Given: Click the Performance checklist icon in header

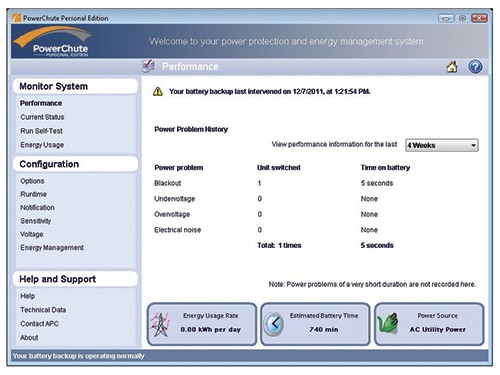Looking at the screenshot, I should pyautogui.click(x=148, y=66).
